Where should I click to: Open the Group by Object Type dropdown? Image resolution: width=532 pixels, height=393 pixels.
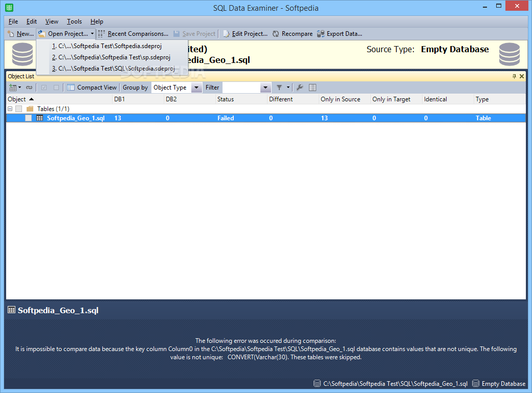[196, 88]
